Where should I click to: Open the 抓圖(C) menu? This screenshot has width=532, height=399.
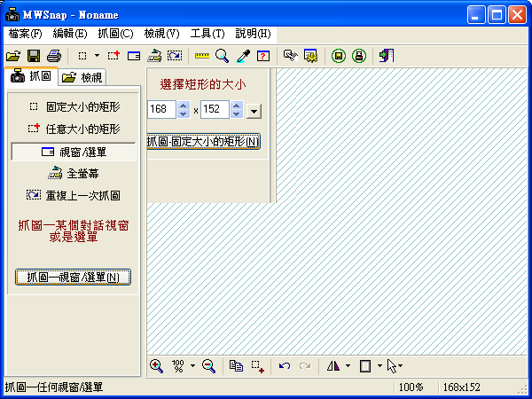click(x=115, y=34)
